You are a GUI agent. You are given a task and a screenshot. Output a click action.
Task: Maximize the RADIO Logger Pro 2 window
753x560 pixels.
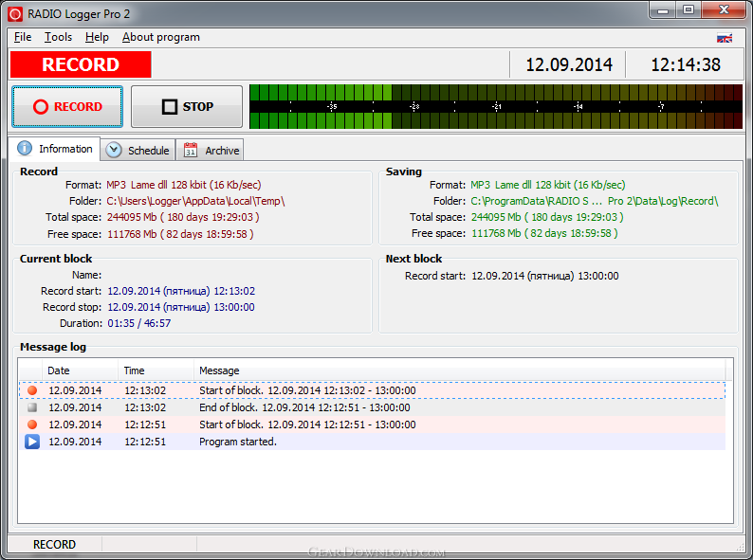click(x=689, y=10)
